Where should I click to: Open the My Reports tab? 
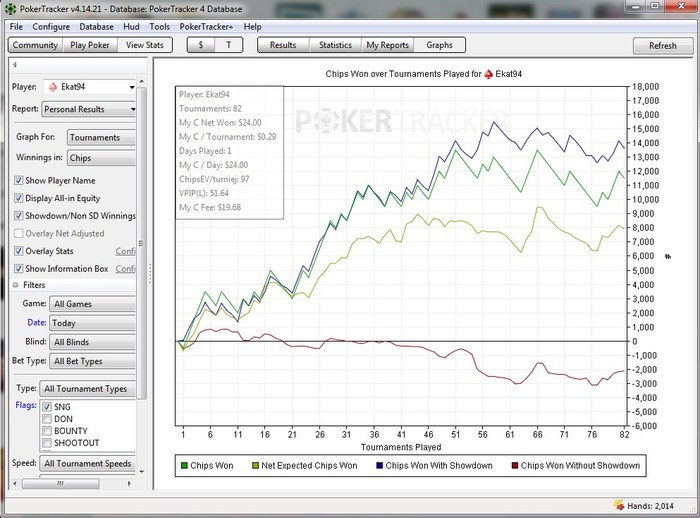[388, 45]
